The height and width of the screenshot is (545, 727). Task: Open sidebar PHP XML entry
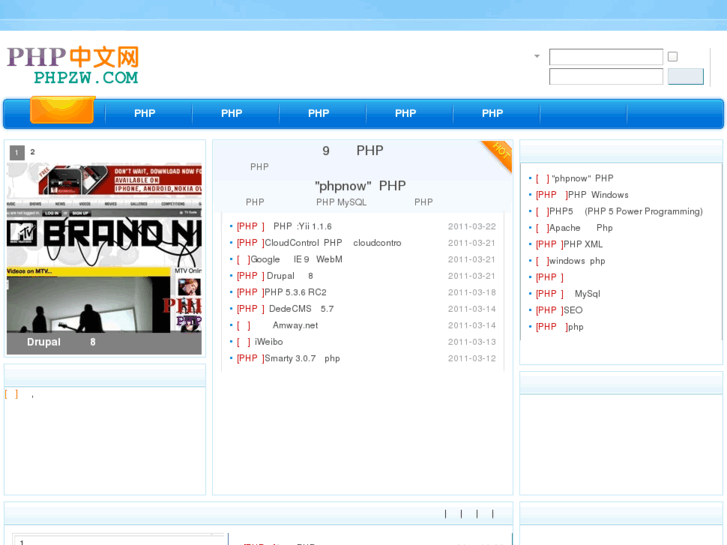[583, 244]
